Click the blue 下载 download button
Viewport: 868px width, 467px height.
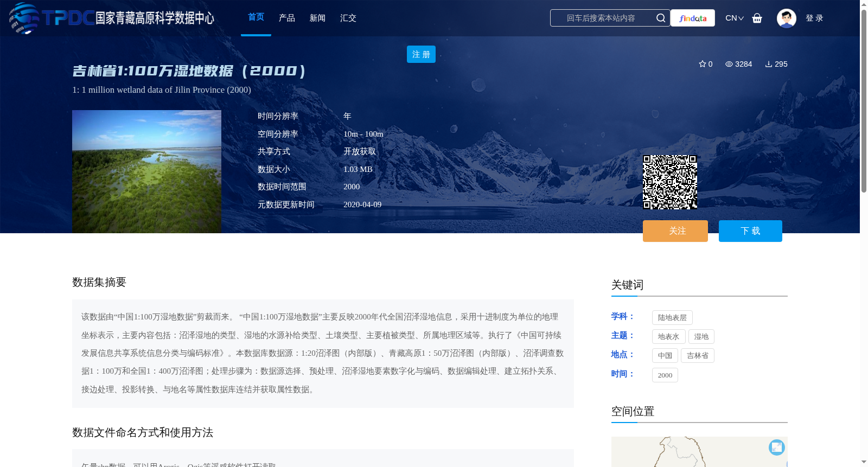pos(750,231)
